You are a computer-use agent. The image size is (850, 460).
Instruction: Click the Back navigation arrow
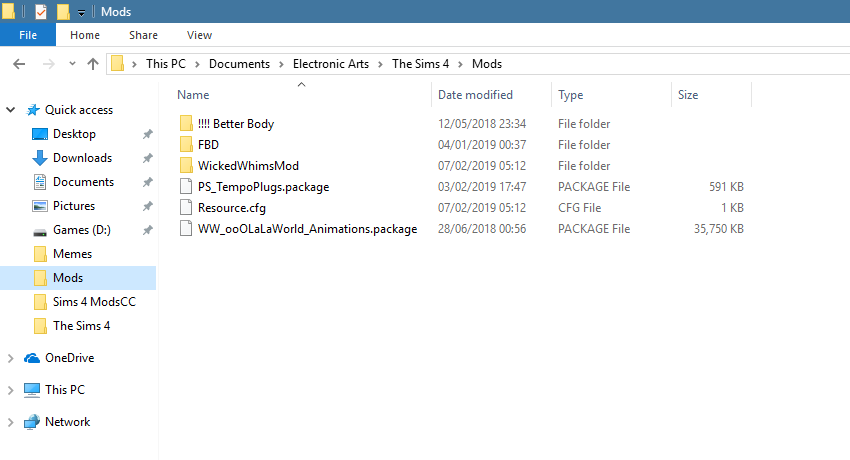point(19,64)
